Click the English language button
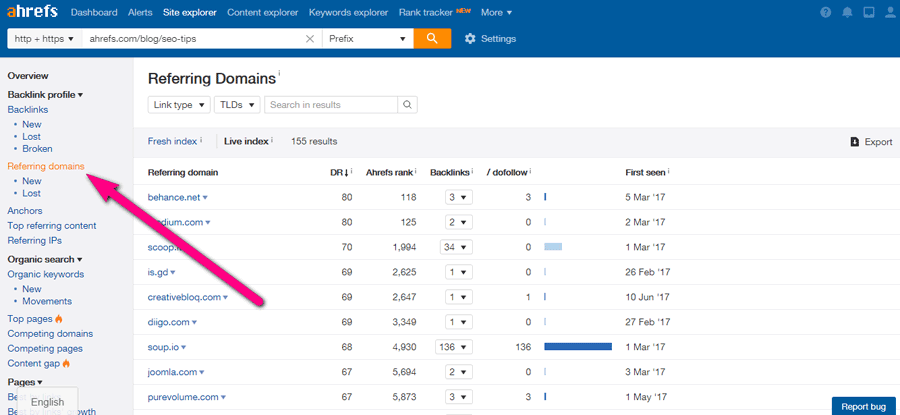900x415 pixels. [48, 402]
